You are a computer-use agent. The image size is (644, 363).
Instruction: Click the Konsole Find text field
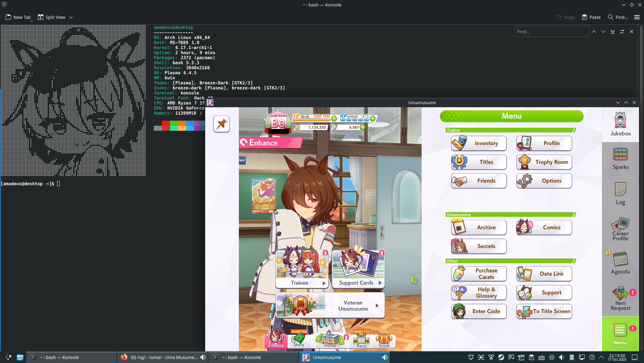[x=552, y=32]
